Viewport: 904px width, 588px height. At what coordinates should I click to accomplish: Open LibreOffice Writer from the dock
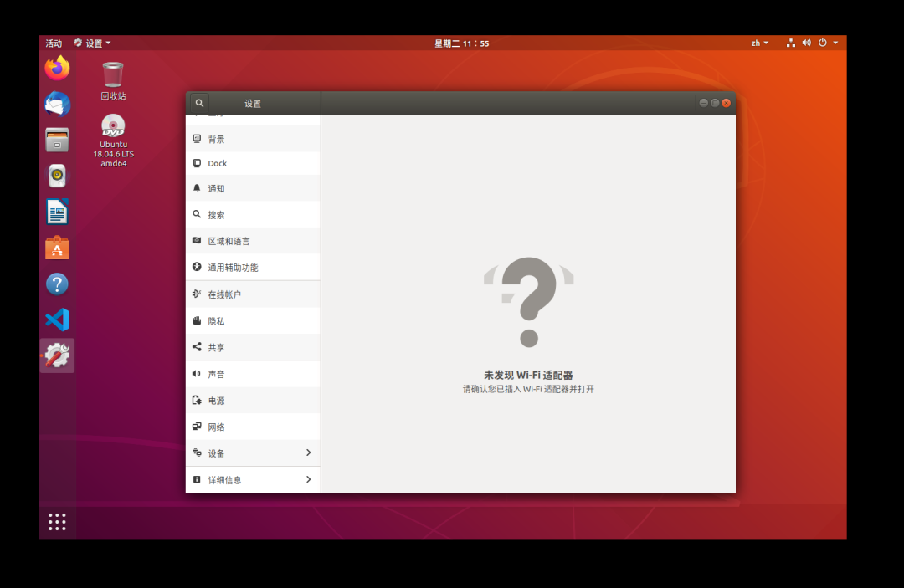(56, 212)
